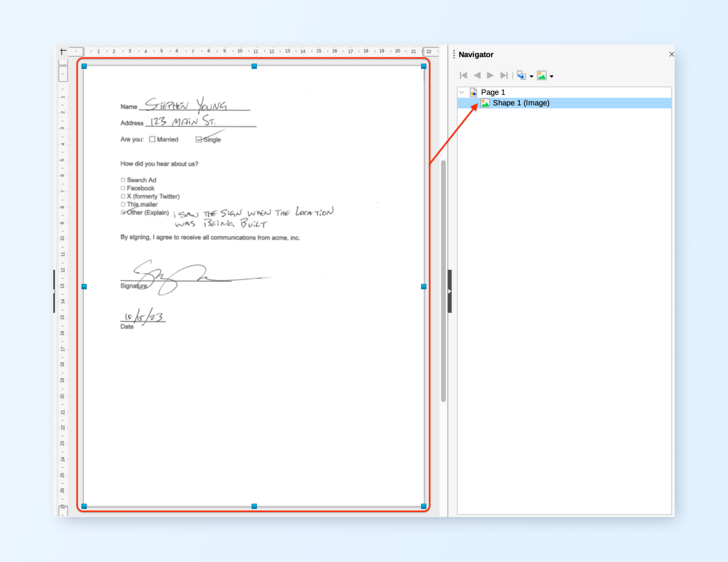Click the bottom-right selection handle
This screenshot has width=728, height=562.
423,506
